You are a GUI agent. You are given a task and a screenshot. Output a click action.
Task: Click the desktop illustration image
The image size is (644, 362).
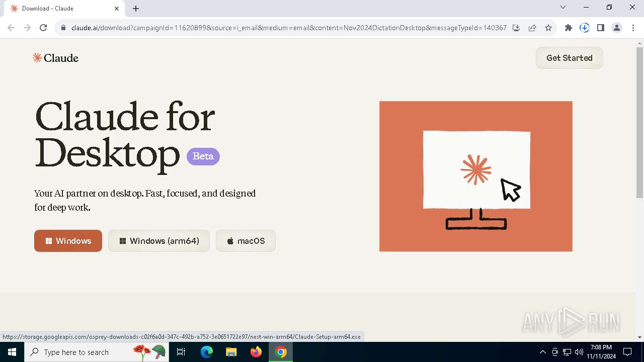[x=476, y=176]
